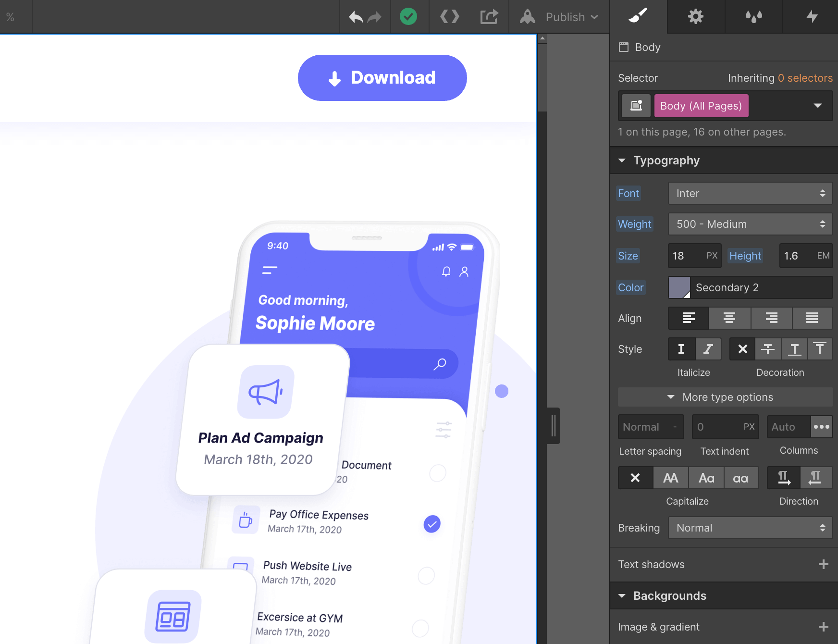Open the custom code embed icon
Viewport: 838px width, 644px height.
click(449, 16)
